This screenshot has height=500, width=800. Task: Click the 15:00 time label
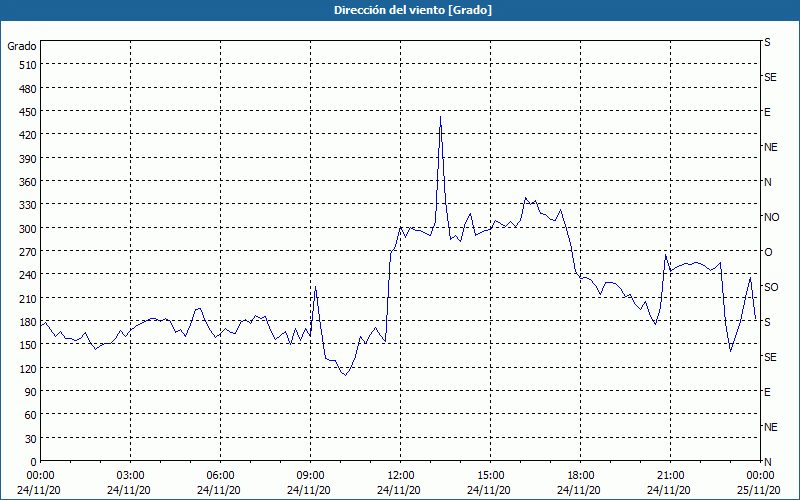pos(490,476)
